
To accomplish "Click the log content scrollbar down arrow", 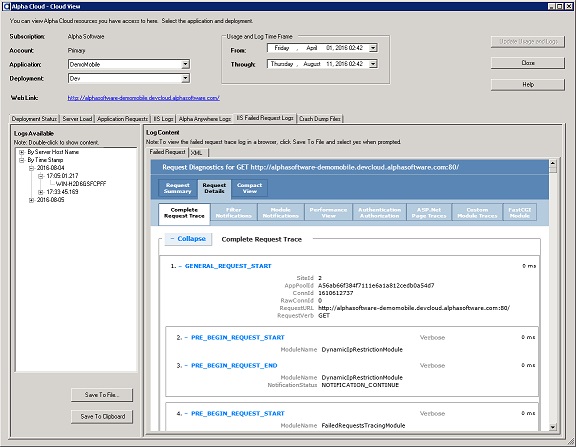I will point(553,426).
